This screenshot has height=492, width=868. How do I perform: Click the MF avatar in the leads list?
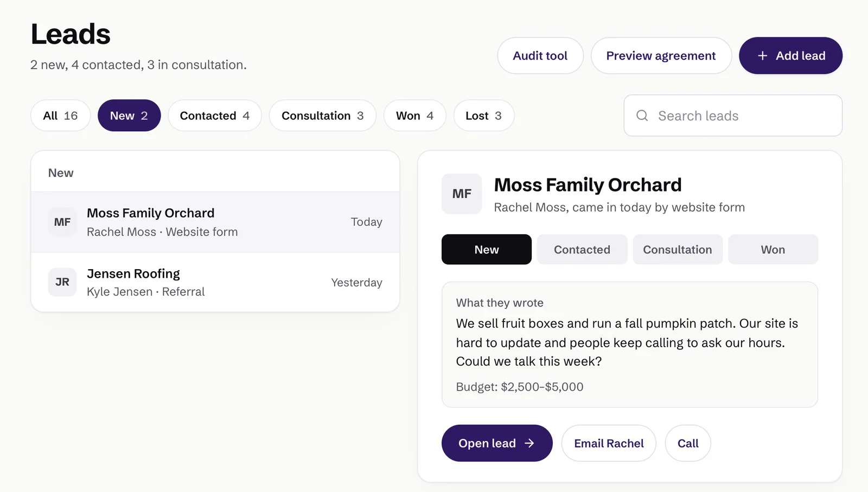tap(62, 222)
